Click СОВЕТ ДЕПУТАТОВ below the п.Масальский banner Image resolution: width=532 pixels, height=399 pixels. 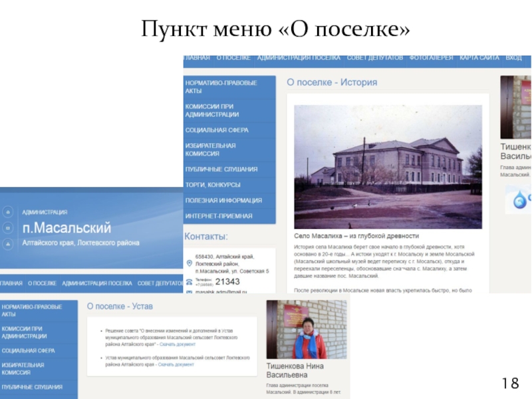160,283
